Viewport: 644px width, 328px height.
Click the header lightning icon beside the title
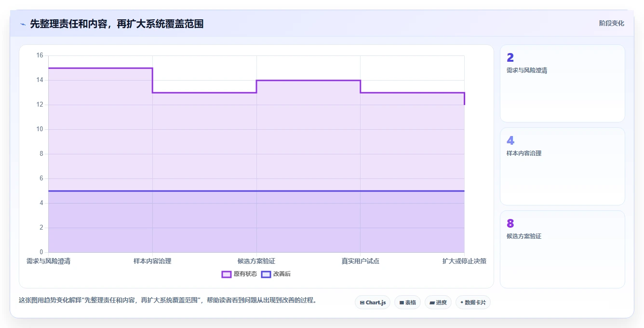click(x=23, y=24)
